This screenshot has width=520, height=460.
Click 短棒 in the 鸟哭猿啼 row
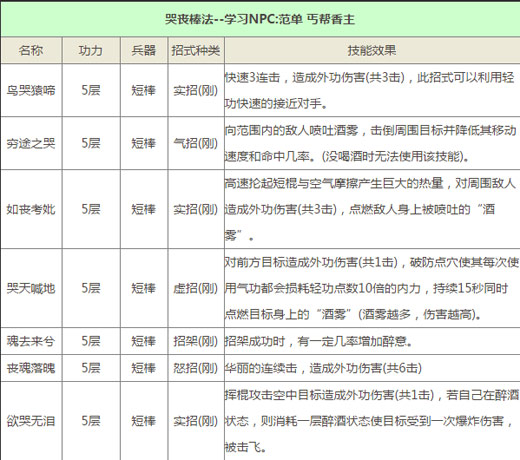point(143,90)
